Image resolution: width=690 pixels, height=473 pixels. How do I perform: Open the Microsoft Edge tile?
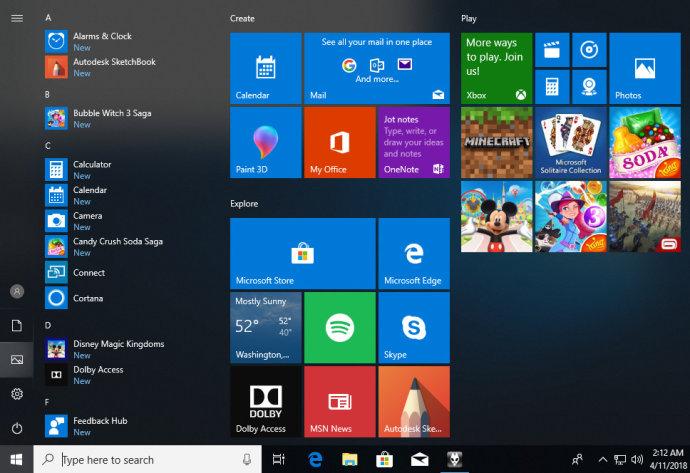point(414,253)
